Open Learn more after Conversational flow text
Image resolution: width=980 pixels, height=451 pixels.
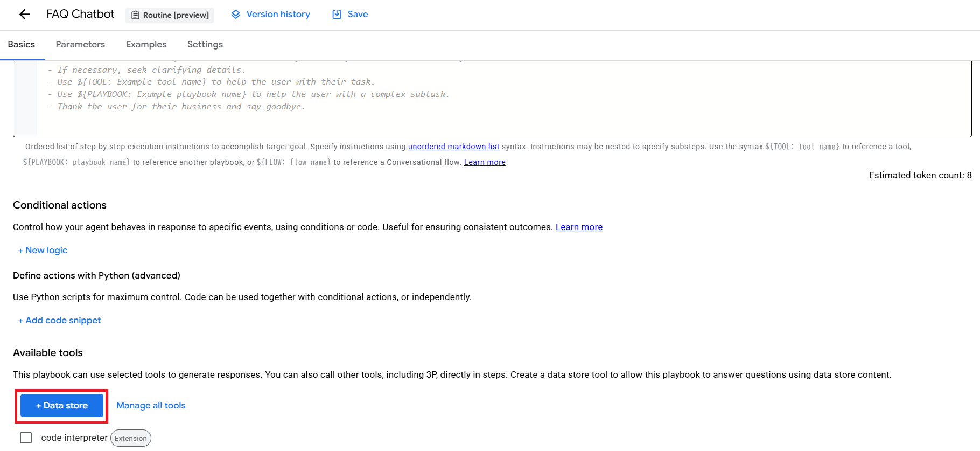(485, 162)
